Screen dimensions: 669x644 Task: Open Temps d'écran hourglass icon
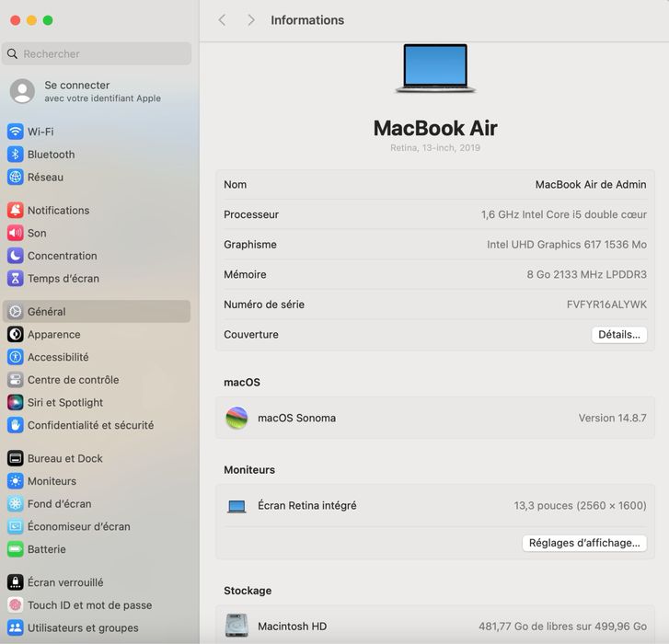click(16, 278)
